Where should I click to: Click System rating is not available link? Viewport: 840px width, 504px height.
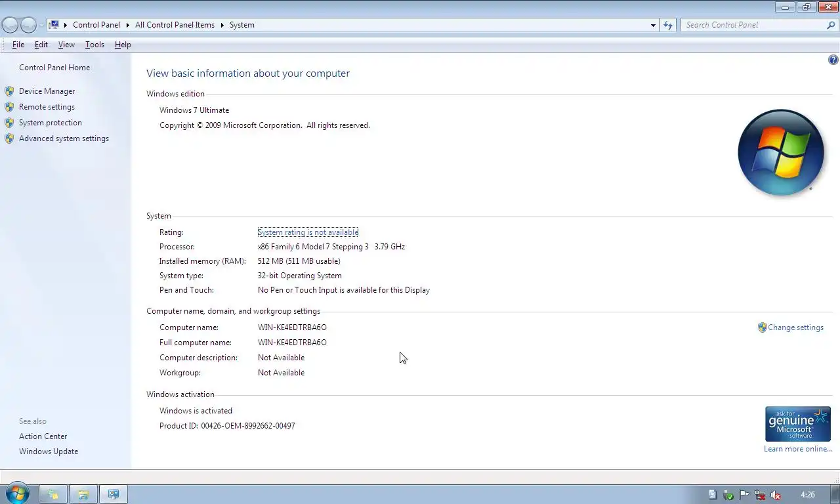coord(308,232)
